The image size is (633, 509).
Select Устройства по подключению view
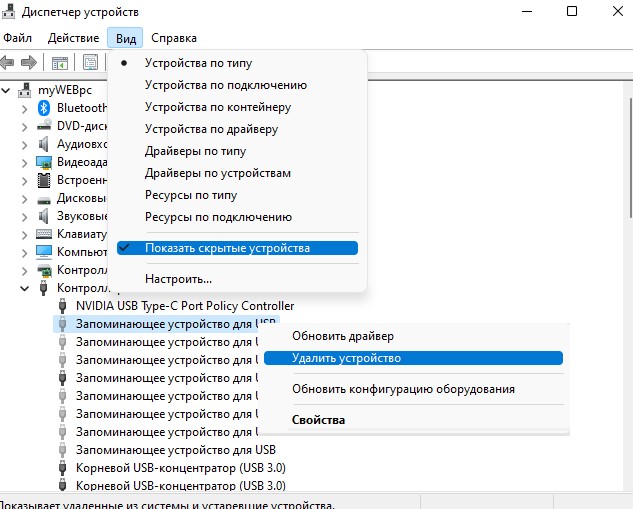point(226,85)
